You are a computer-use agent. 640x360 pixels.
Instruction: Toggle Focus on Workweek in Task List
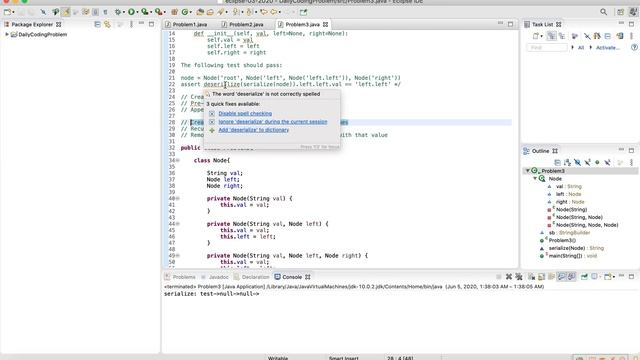click(x=575, y=36)
